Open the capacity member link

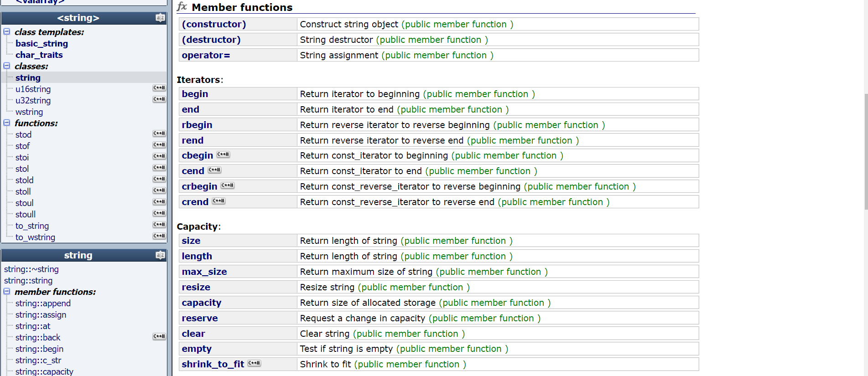click(202, 303)
